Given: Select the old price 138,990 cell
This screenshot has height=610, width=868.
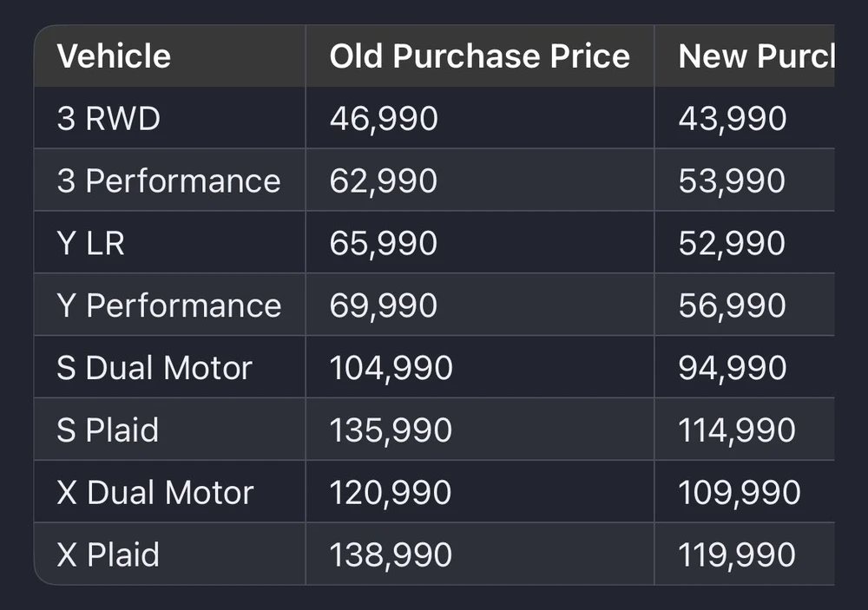Looking at the screenshot, I should (x=391, y=555).
